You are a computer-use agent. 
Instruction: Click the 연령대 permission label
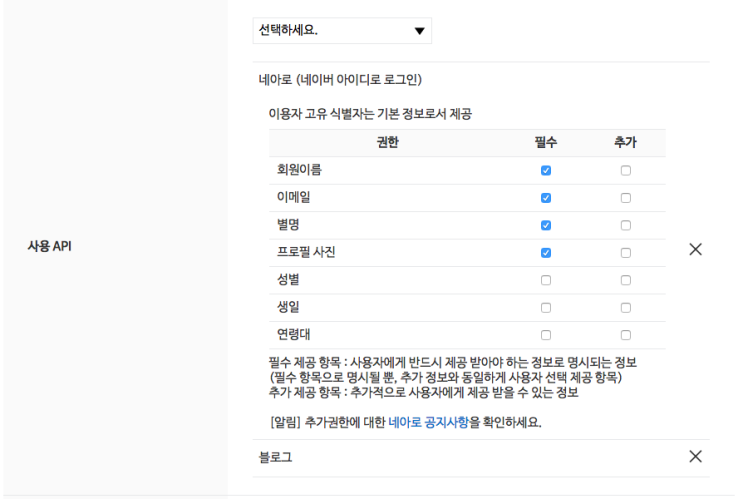tap(294, 335)
